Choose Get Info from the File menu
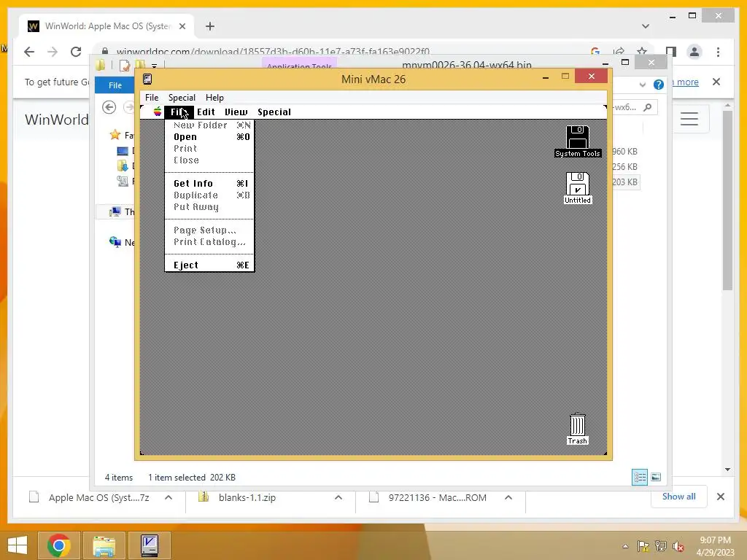747x560 pixels. [209, 183]
